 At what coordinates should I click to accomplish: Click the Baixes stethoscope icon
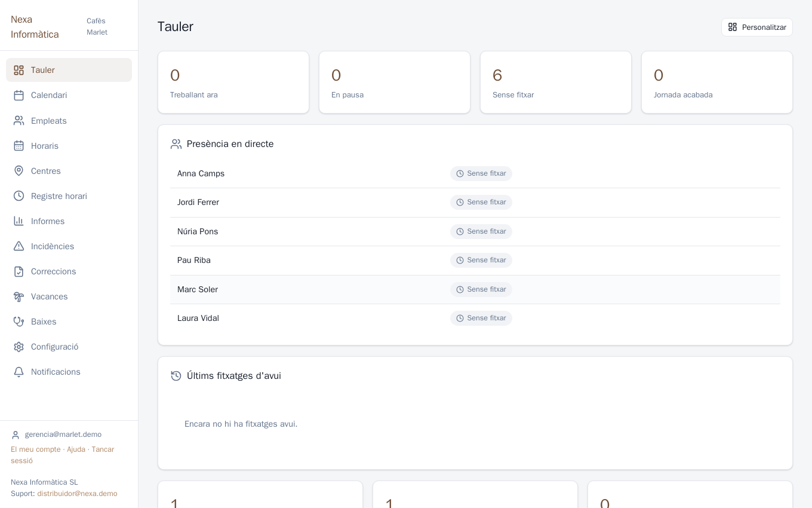19,322
